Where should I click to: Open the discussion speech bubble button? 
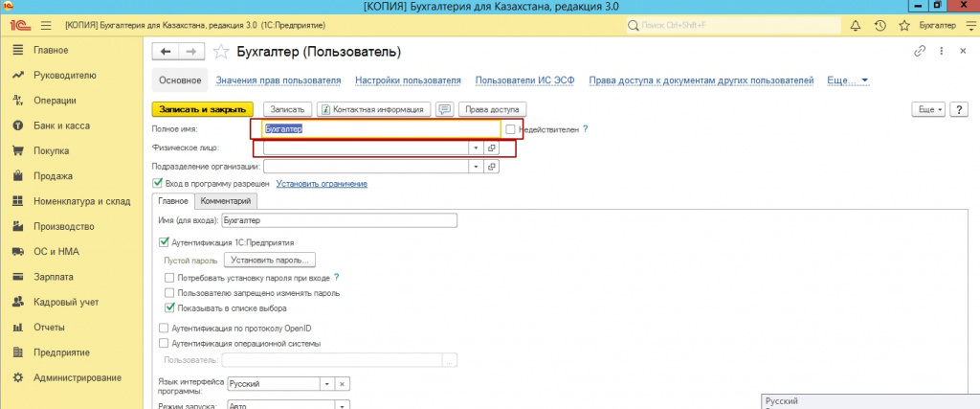[x=445, y=109]
